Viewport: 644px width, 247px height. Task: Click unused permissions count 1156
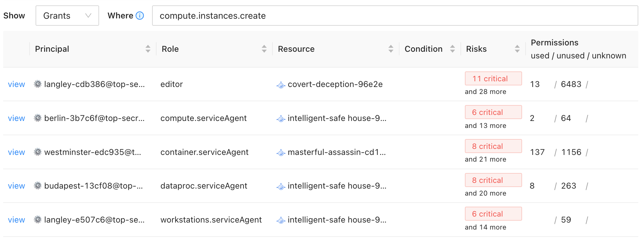[571, 152]
